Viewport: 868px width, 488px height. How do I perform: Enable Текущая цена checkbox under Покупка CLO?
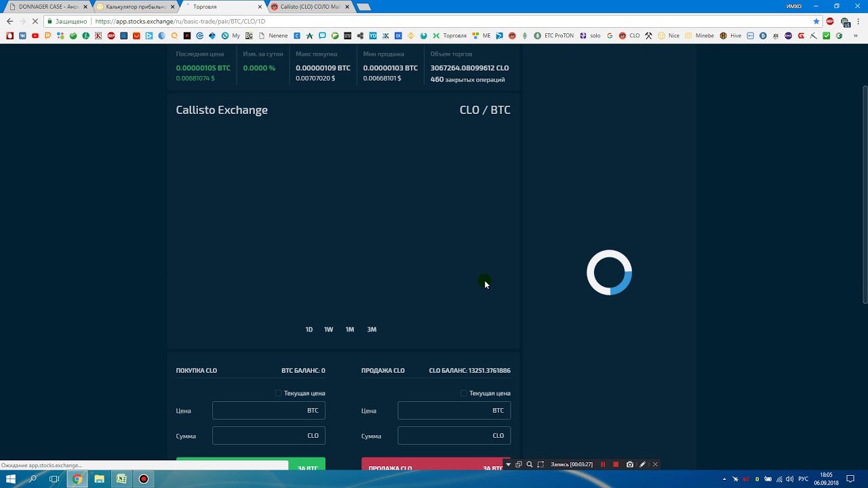click(x=278, y=393)
